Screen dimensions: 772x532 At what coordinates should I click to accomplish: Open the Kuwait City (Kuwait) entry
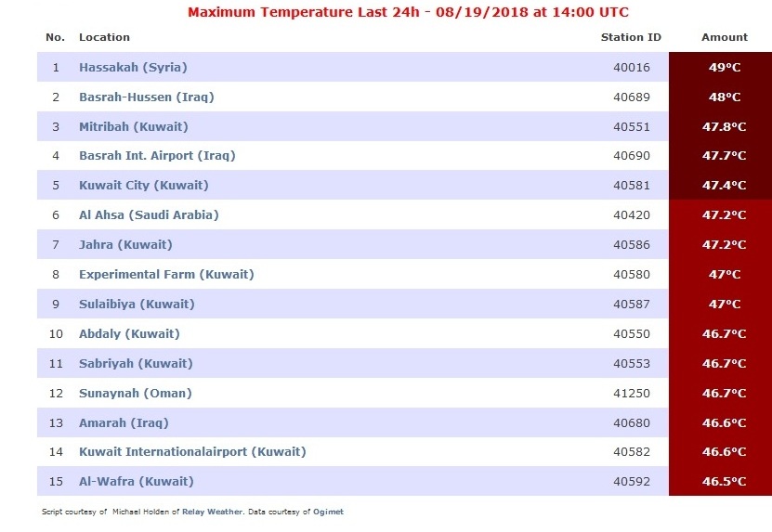(144, 186)
